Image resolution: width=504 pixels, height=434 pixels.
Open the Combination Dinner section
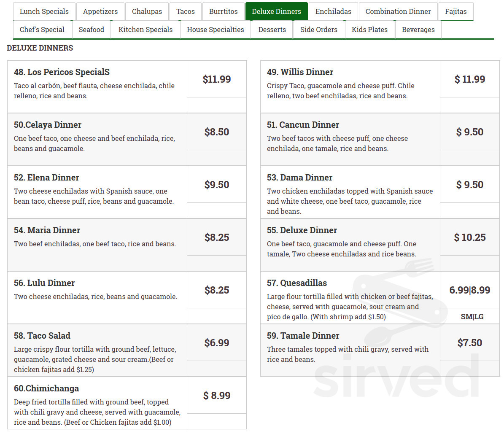click(398, 11)
